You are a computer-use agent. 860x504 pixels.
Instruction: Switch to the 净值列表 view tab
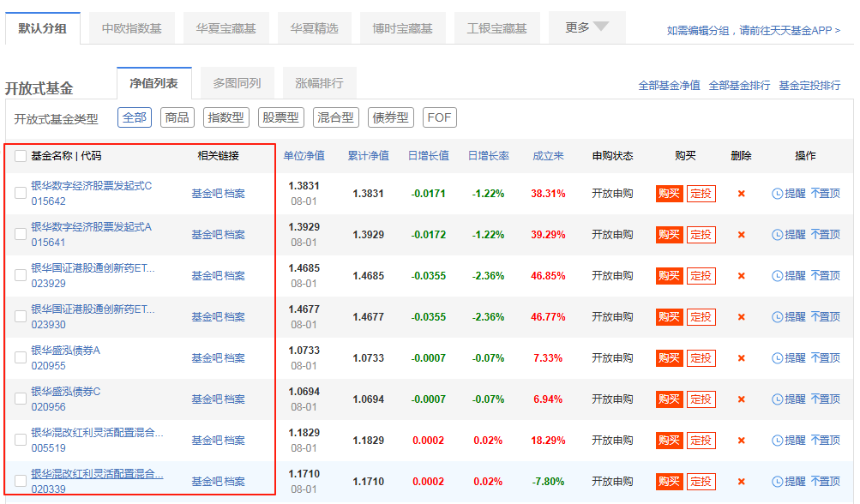pos(154,83)
